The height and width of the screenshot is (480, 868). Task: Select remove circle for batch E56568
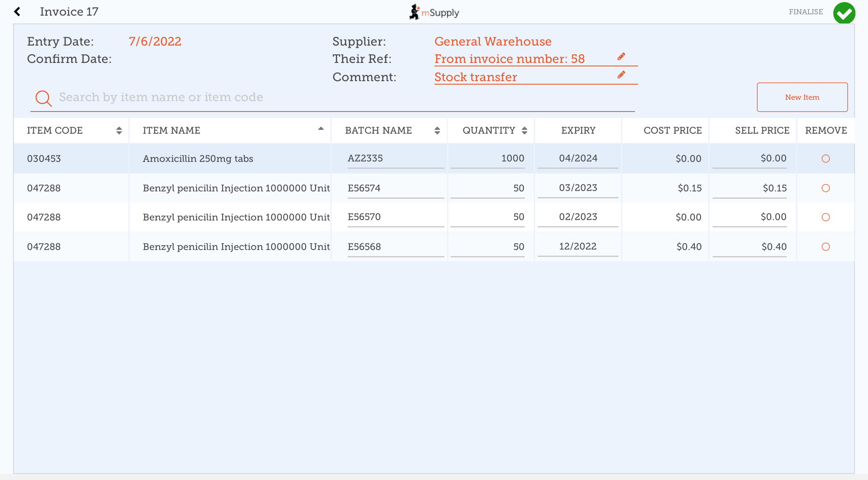[x=825, y=247]
